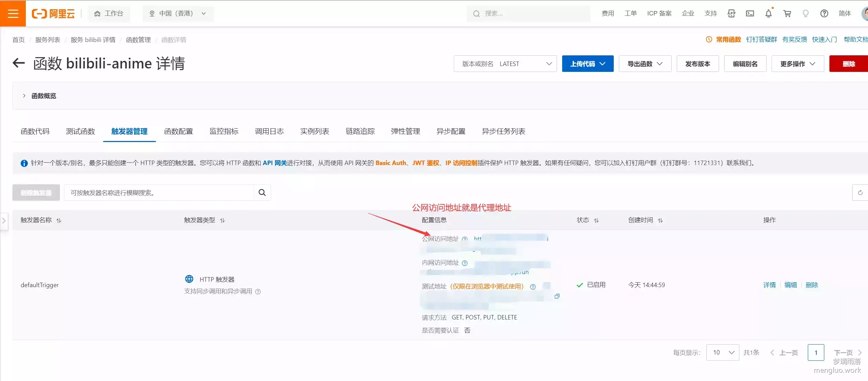Open the 更多操作 dropdown
The width and height of the screenshot is (868, 381).
[x=798, y=64]
